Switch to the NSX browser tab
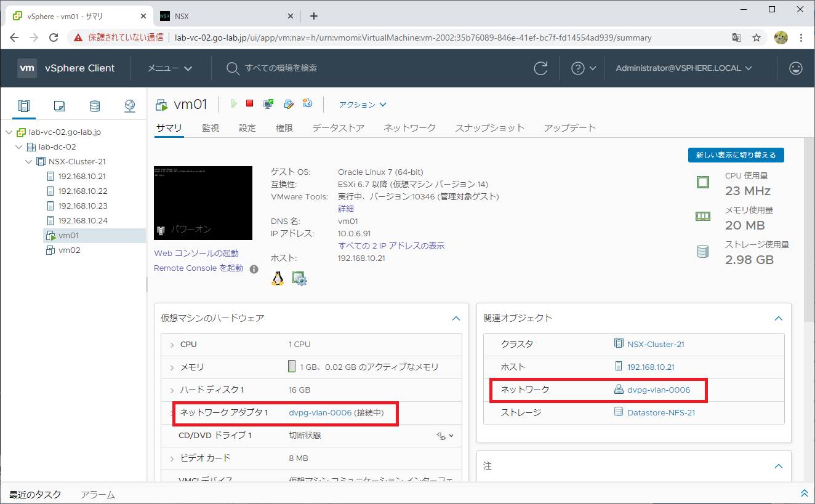Screen dimensions: 815x504 click(225, 16)
